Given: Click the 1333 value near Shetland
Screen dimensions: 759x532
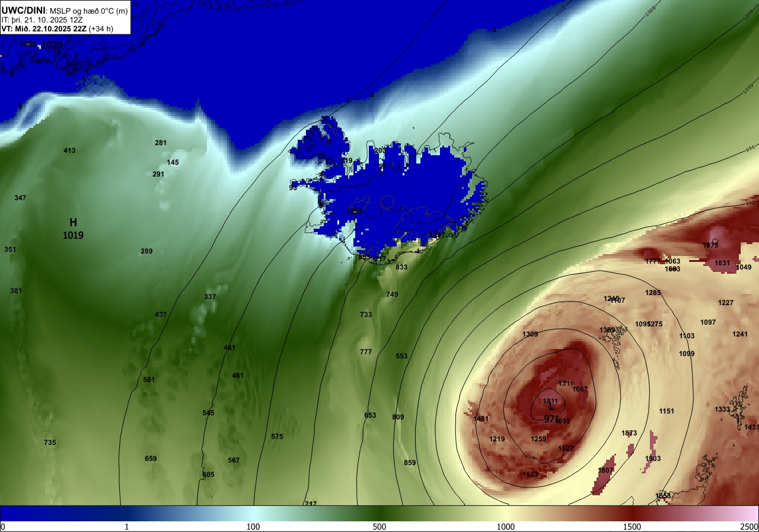Looking at the screenshot, I should click(722, 409).
